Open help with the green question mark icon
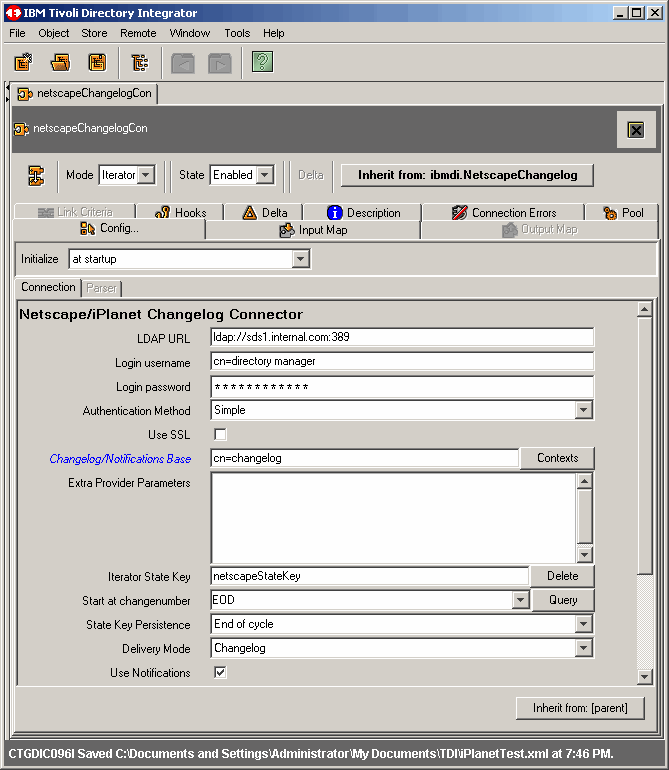Screen dimensions: 669x770 [262, 63]
